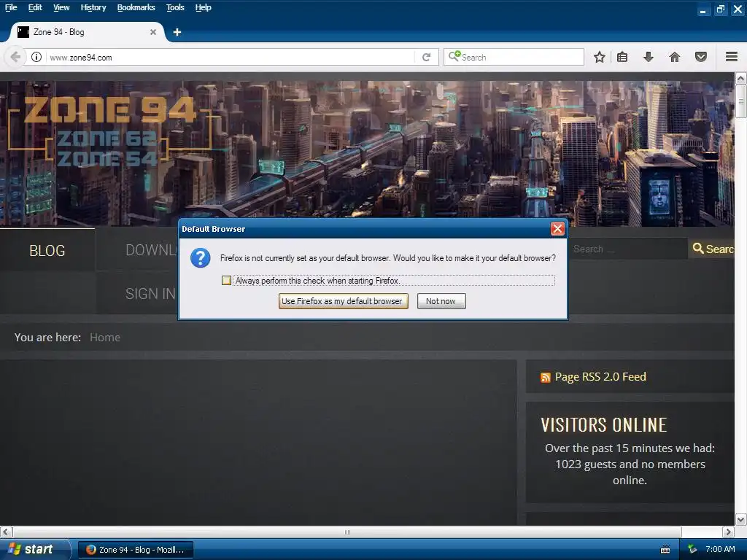Image resolution: width=747 pixels, height=560 pixels.
Task: Open the History menu
Action: tap(93, 7)
